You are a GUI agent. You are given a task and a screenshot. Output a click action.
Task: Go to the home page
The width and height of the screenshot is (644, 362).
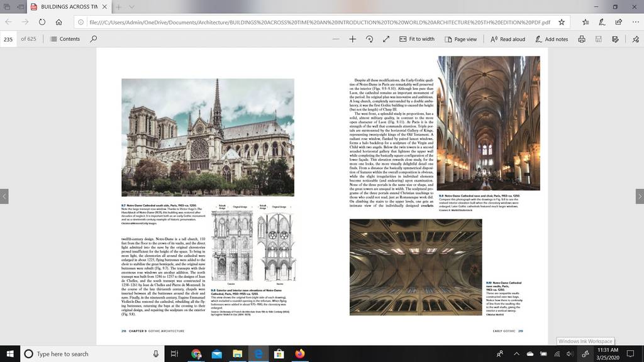pyautogui.click(x=58, y=22)
